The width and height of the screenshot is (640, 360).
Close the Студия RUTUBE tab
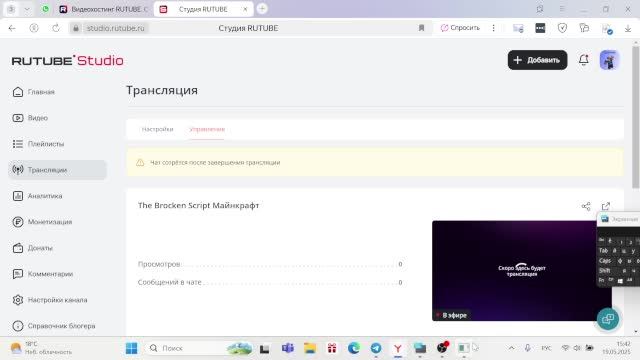[245, 9]
